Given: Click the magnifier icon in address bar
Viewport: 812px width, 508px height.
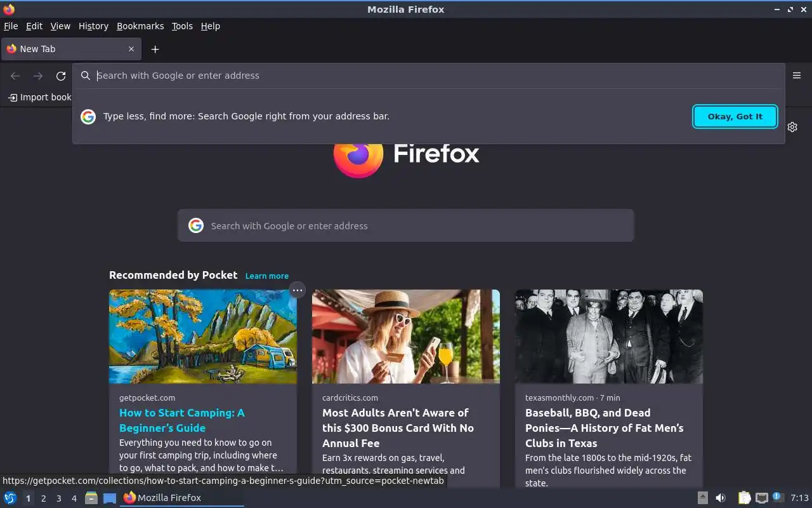Looking at the screenshot, I should [86, 76].
